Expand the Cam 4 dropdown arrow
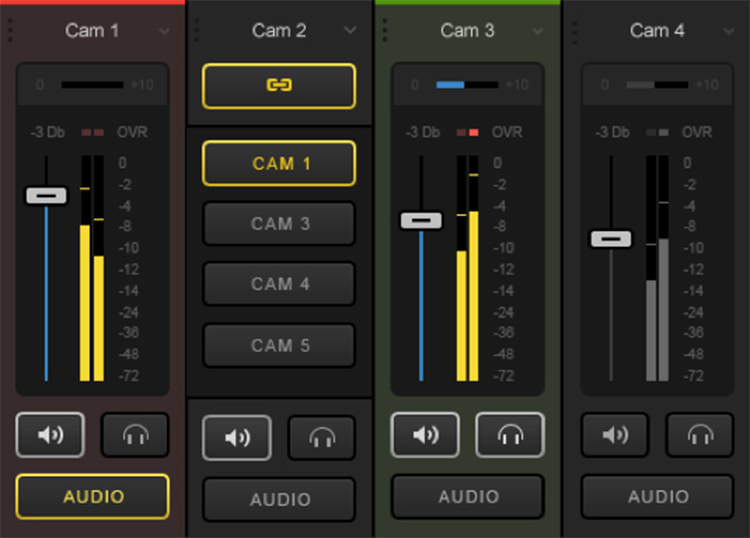This screenshot has width=750, height=538. 725,31
